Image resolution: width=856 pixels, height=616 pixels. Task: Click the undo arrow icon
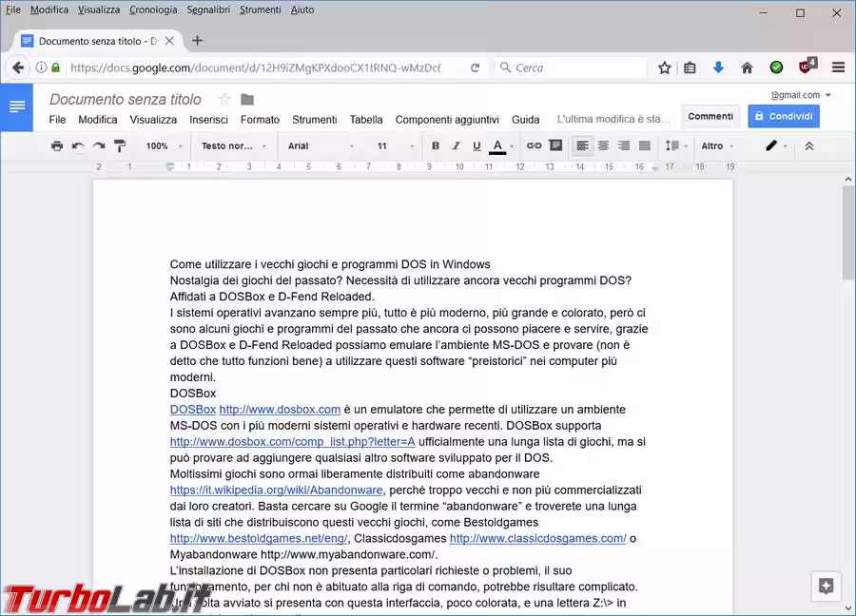point(78,146)
